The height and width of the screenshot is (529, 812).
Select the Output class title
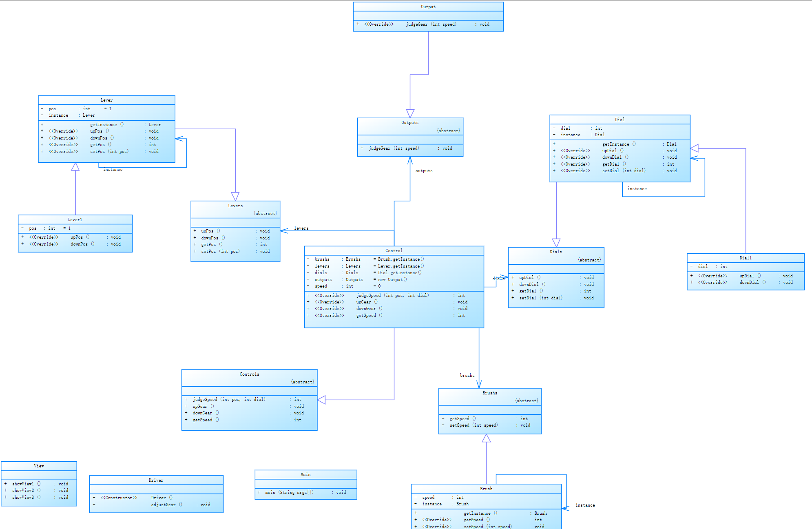click(x=428, y=7)
